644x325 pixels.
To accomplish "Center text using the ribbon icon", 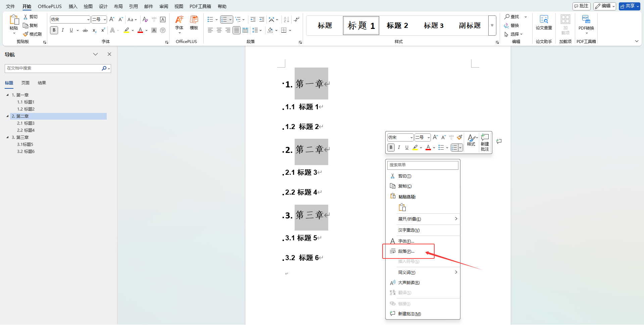I will [x=219, y=30].
